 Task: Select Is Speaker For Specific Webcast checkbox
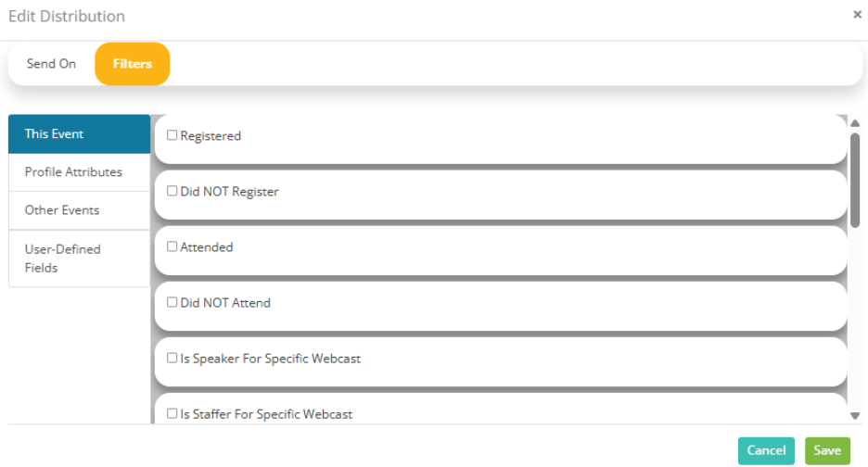(x=172, y=358)
